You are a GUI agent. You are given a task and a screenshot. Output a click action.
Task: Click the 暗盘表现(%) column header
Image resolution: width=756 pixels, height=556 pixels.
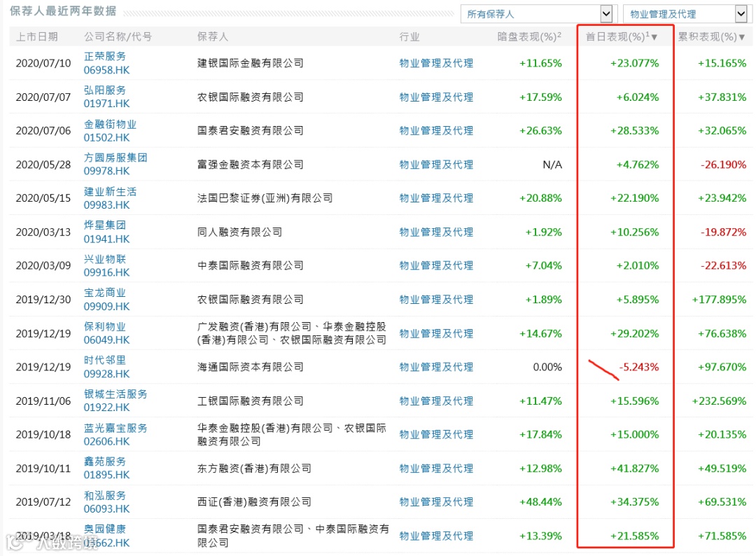coord(529,36)
